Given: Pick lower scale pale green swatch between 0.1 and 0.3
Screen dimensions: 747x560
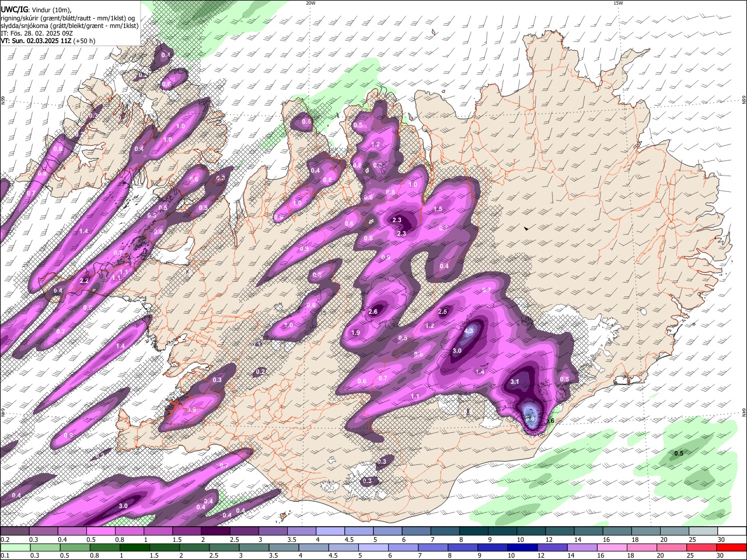Looking at the screenshot, I should 15,547.
